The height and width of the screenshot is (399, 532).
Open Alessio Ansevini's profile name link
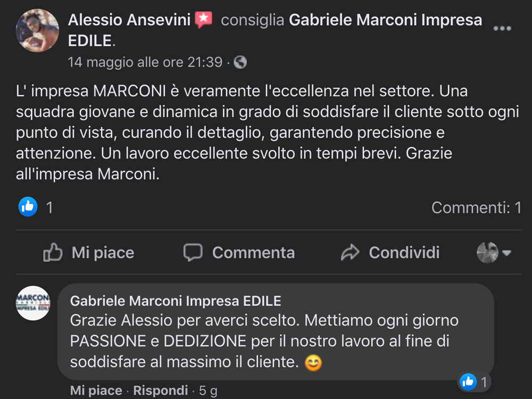coord(129,20)
